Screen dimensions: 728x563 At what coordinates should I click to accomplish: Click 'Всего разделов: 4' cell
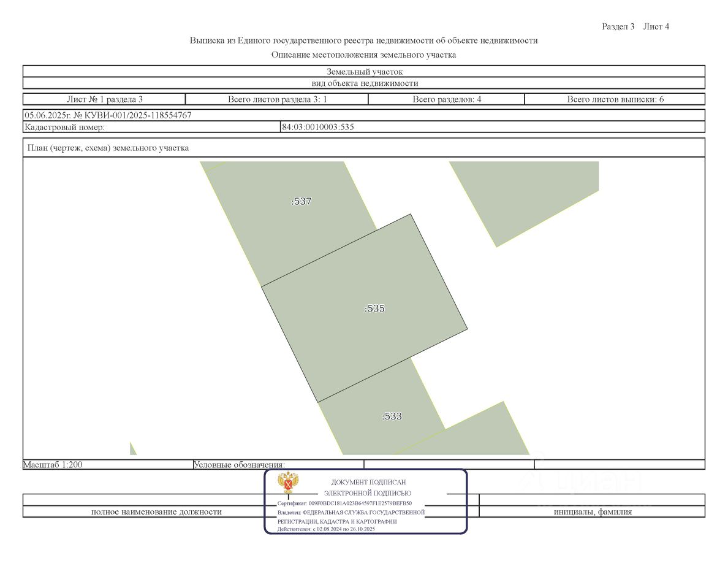point(447,99)
